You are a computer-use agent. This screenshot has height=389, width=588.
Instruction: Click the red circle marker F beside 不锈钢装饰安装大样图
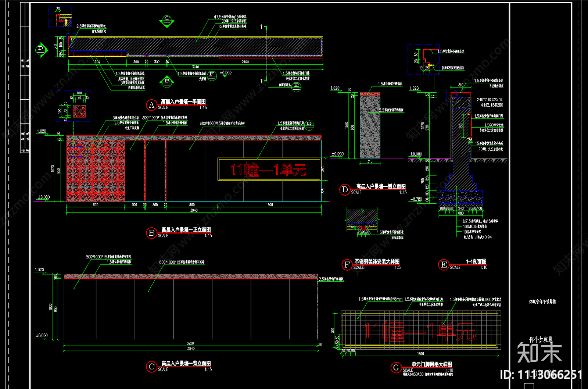(x=347, y=265)
